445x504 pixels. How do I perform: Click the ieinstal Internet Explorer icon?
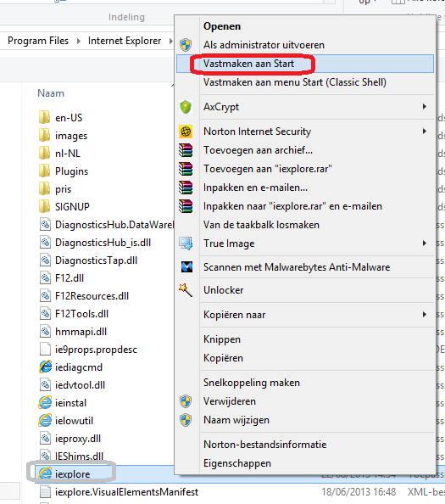(45, 402)
